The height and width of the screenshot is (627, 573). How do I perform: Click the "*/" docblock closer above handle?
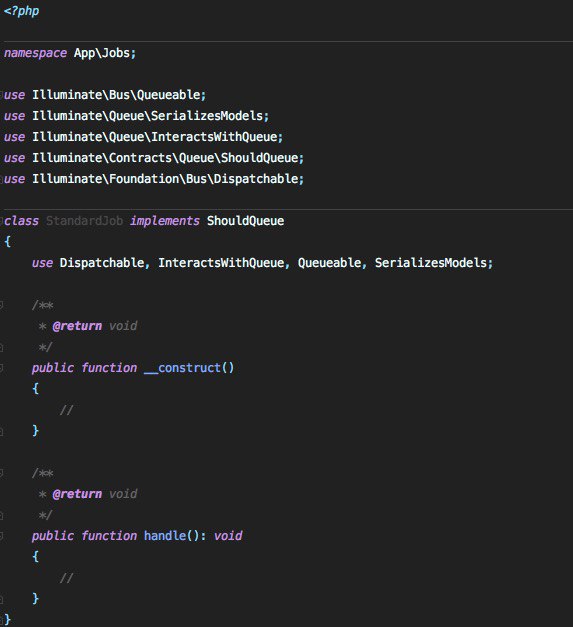pos(46,515)
